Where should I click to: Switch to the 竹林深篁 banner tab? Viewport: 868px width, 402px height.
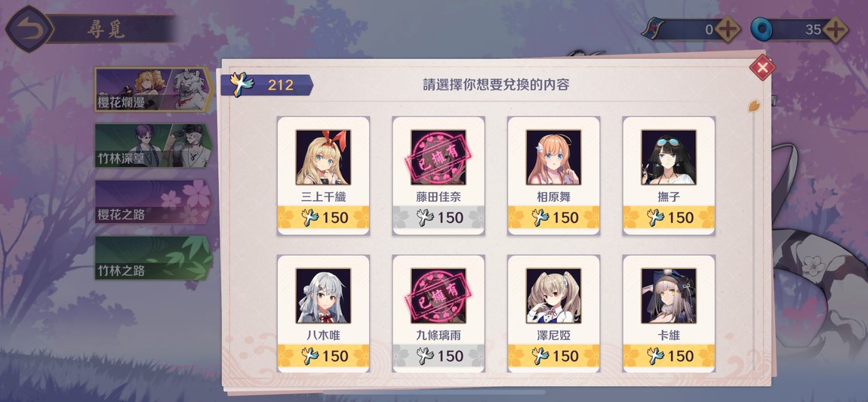click(153, 146)
